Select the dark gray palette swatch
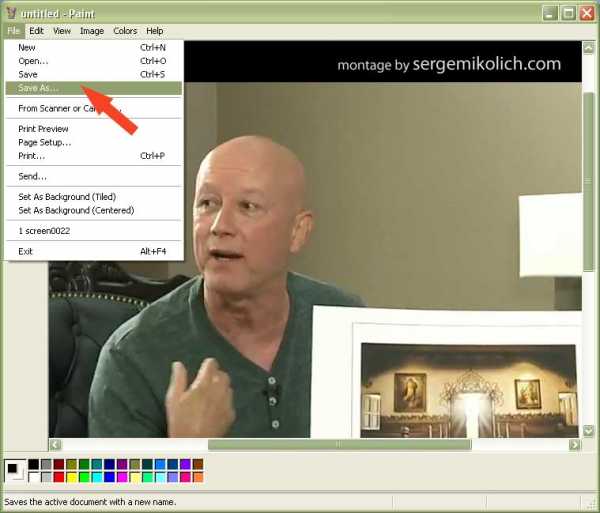The width and height of the screenshot is (600, 513). 46,464
